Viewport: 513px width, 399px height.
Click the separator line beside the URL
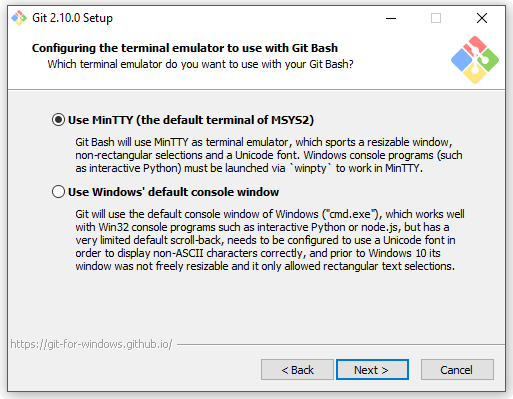341,344
